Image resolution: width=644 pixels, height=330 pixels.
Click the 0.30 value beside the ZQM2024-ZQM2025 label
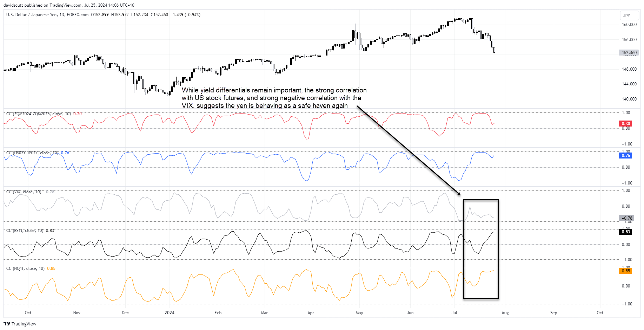[77, 114]
